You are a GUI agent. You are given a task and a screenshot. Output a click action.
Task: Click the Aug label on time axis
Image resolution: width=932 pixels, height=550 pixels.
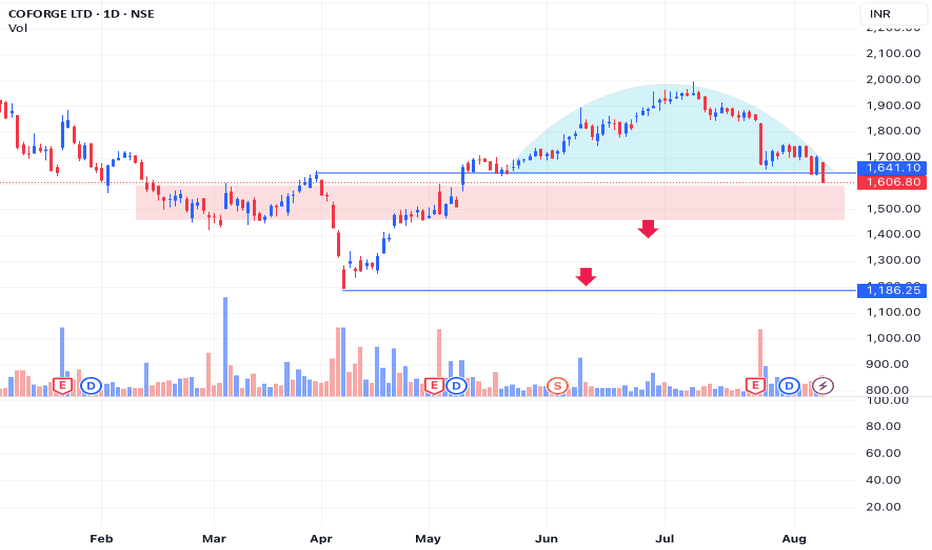coord(794,539)
